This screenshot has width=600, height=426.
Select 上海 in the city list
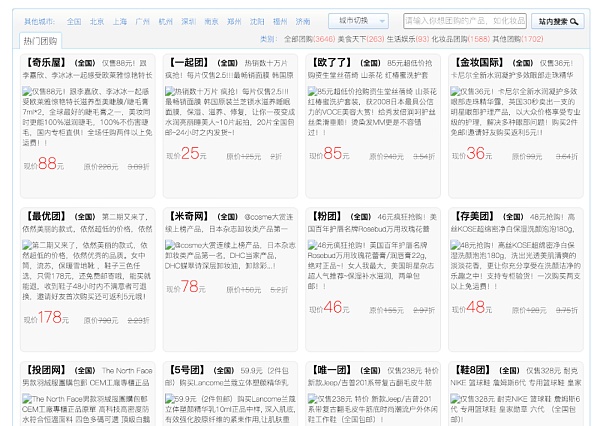pos(120,21)
